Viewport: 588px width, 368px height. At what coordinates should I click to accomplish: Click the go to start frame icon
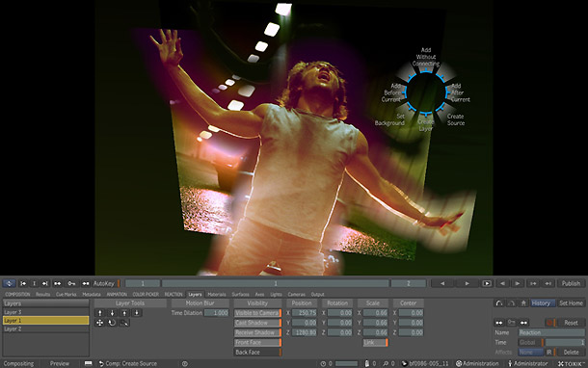coord(23,283)
